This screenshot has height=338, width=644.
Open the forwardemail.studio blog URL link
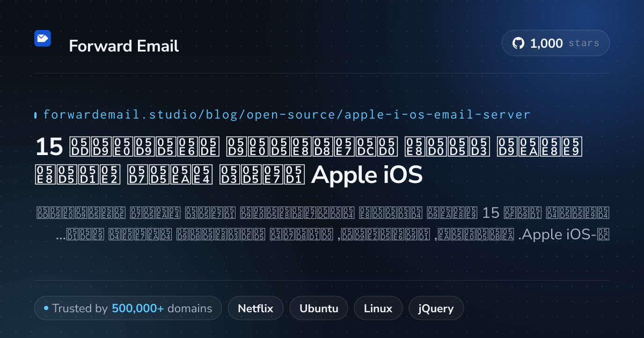click(x=287, y=114)
